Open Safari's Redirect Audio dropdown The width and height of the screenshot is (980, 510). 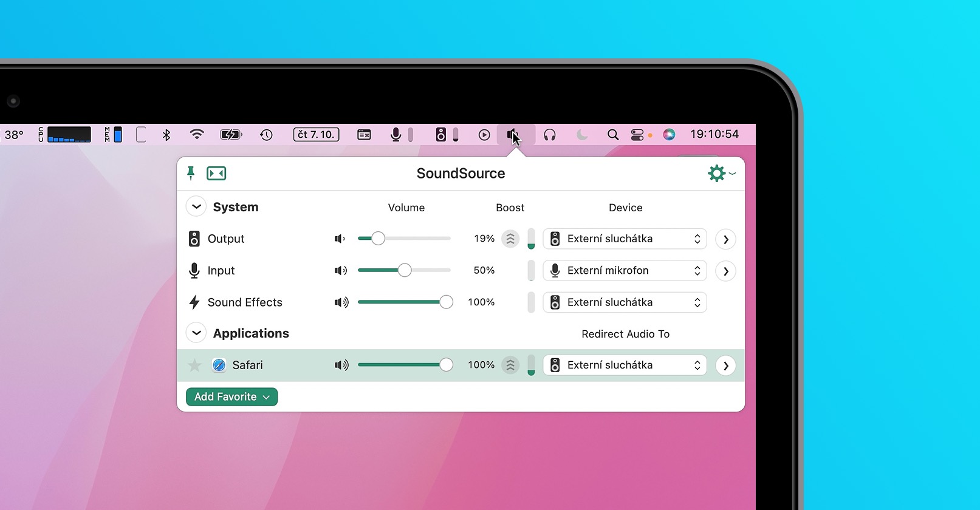pyautogui.click(x=625, y=365)
